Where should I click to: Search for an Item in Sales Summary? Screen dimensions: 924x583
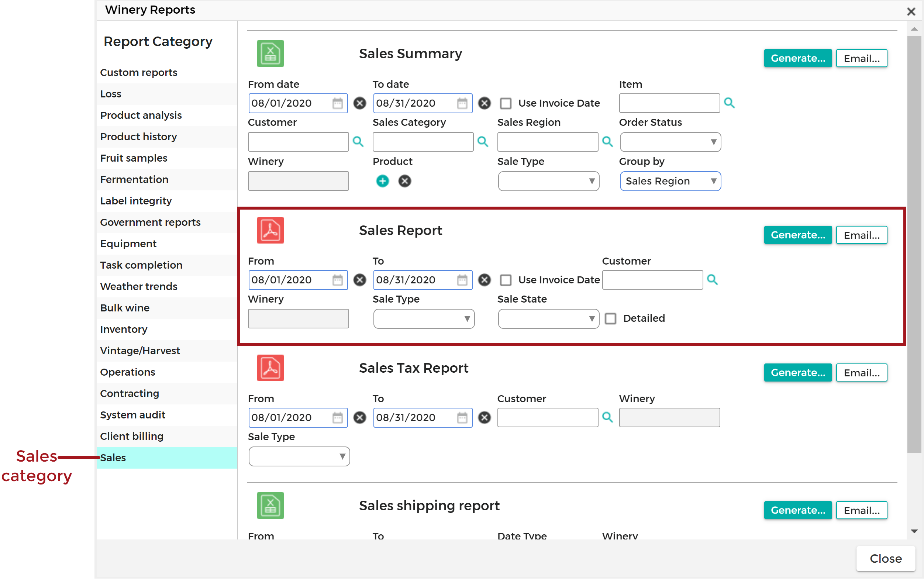pyautogui.click(x=729, y=103)
